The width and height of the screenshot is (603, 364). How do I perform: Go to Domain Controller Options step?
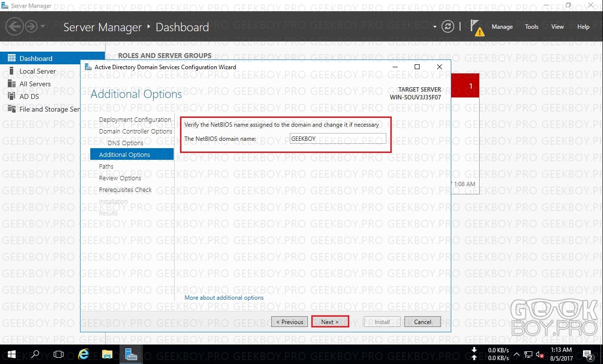point(136,131)
